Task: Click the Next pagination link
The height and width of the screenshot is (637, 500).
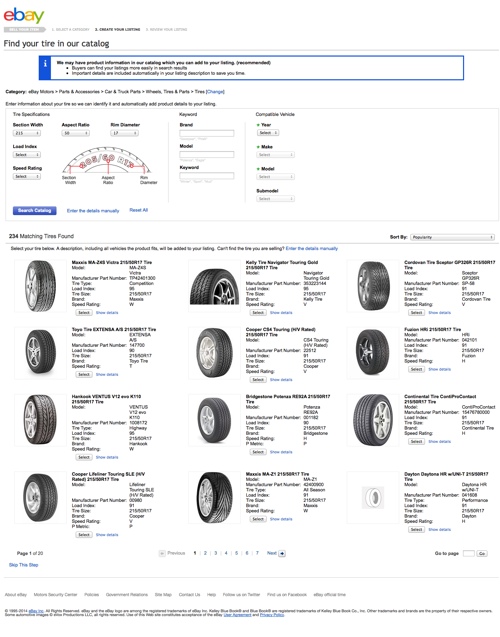Action: [272, 553]
